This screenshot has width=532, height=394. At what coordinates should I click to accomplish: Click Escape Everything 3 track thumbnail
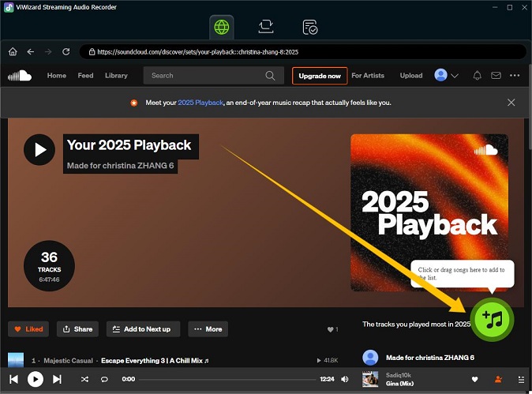tap(16, 360)
